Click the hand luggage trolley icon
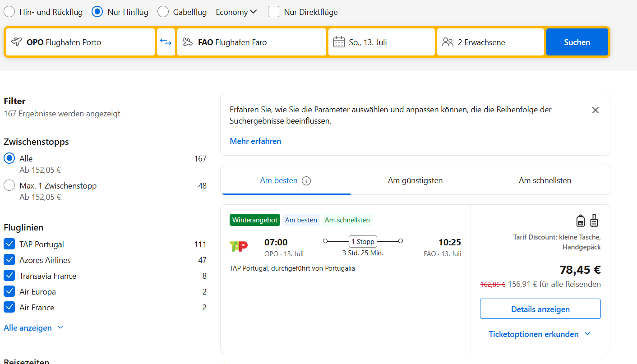Viewport: 637px width, 364px height. (x=594, y=220)
